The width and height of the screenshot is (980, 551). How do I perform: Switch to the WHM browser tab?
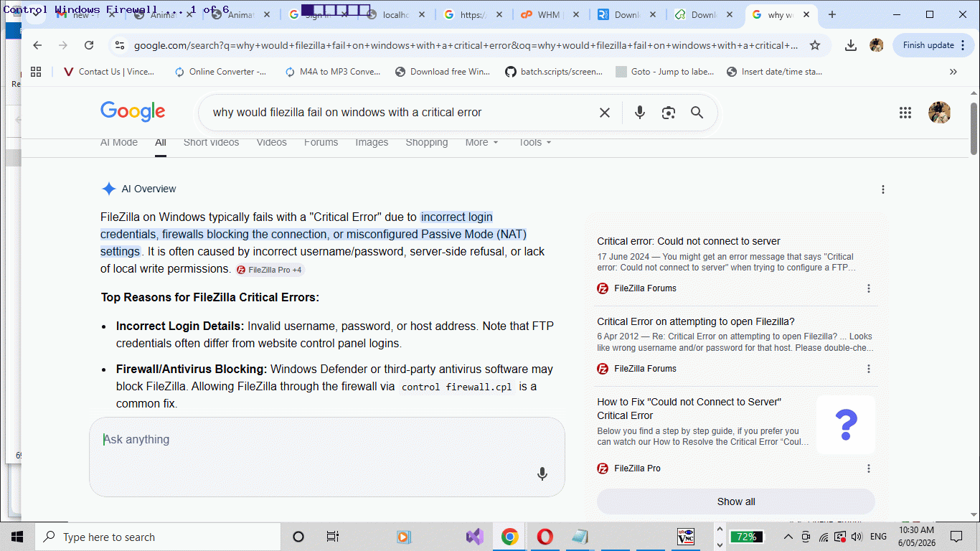(x=551, y=15)
